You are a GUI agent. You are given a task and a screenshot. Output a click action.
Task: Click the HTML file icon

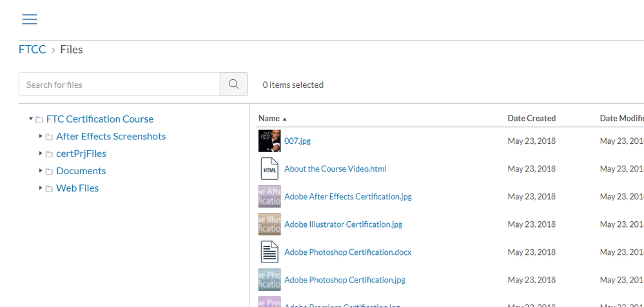pos(269,169)
